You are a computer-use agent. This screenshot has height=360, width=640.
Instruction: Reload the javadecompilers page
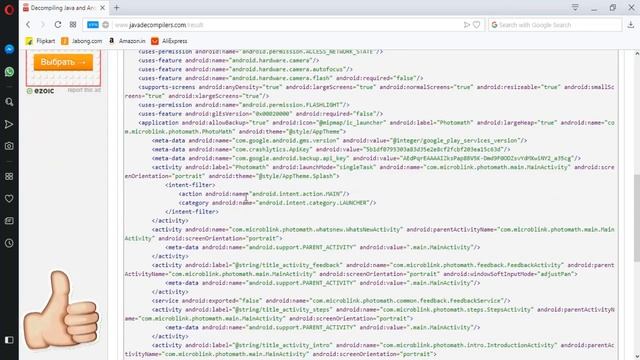tap(58, 25)
